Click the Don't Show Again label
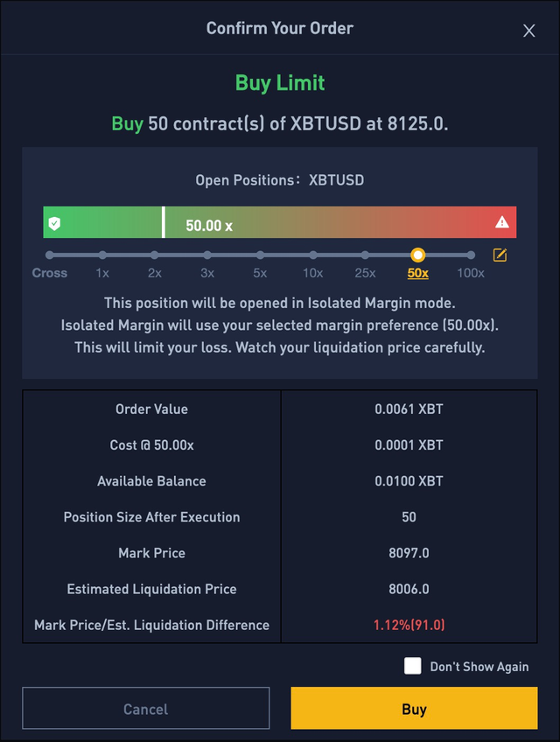Screen dimensions: 560x742 [x=479, y=667]
